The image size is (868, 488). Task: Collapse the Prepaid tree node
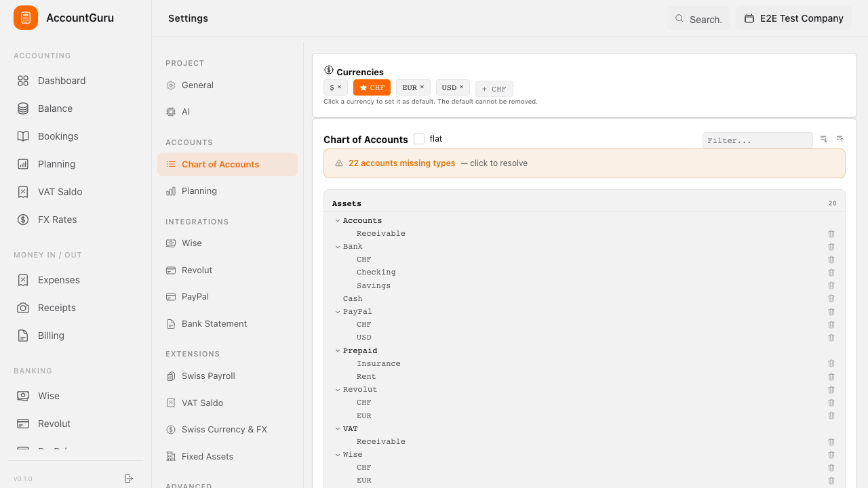(338, 351)
